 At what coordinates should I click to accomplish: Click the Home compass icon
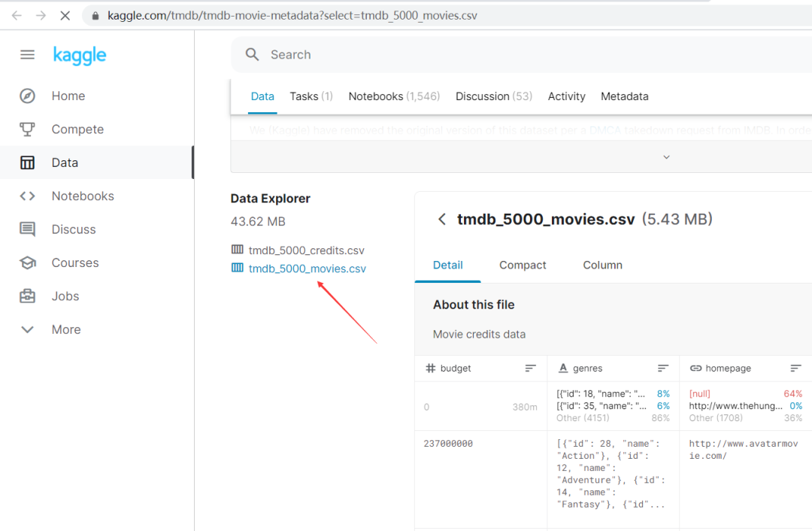[28, 96]
